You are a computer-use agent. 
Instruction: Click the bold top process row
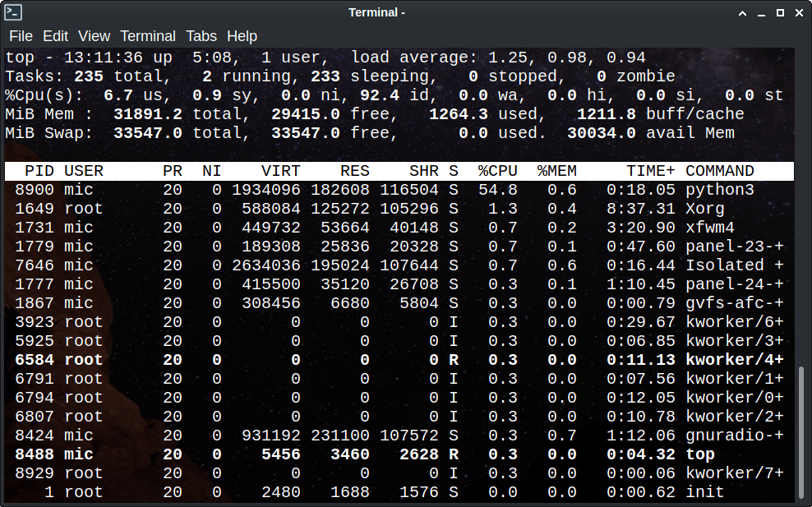pyautogui.click(x=394, y=454)
